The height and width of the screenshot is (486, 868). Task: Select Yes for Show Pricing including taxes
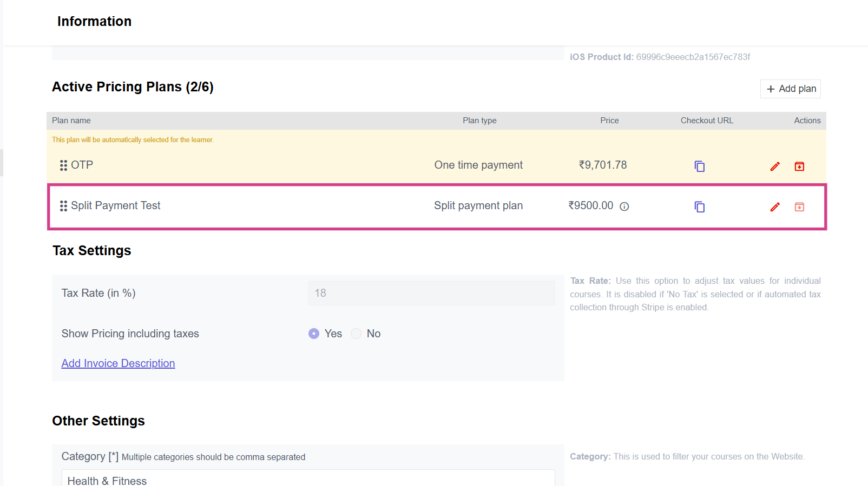tap(314, 334)
